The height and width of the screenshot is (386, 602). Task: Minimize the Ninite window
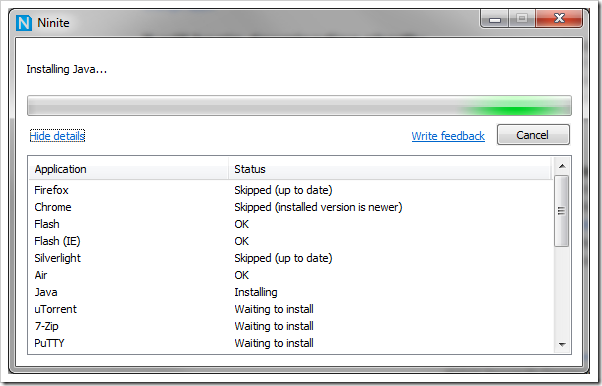click(494, 18)
